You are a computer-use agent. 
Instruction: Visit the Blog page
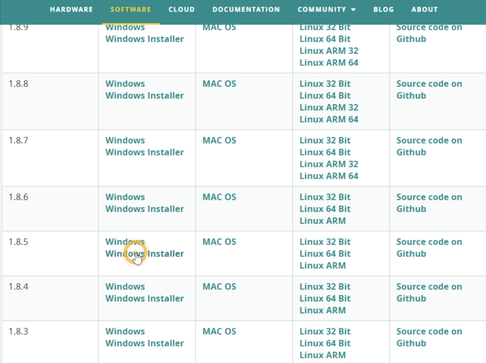(383, 10)
